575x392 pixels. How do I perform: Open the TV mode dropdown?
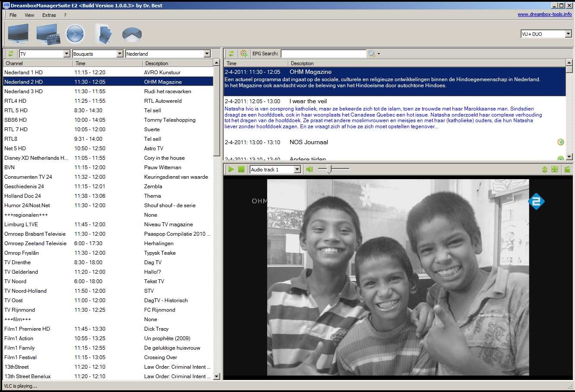coord(66,54)
